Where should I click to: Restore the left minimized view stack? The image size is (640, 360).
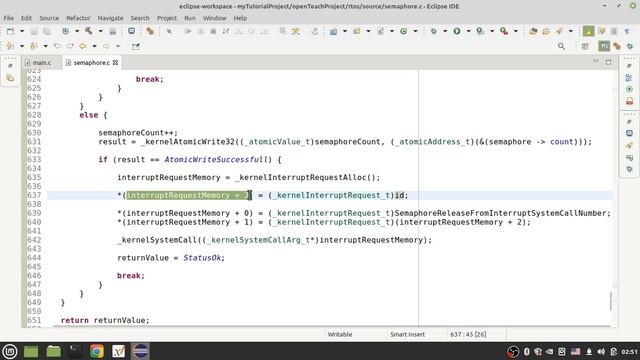10,65
